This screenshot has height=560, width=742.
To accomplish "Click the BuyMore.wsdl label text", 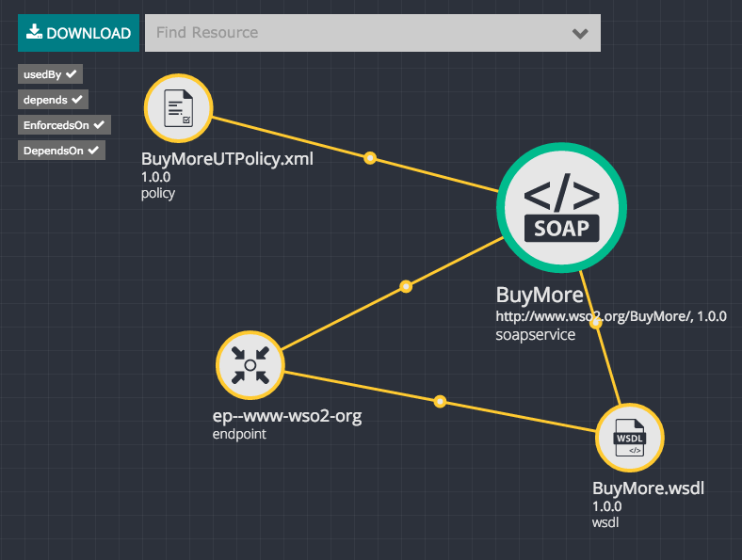I will click(x=648, y=488).
